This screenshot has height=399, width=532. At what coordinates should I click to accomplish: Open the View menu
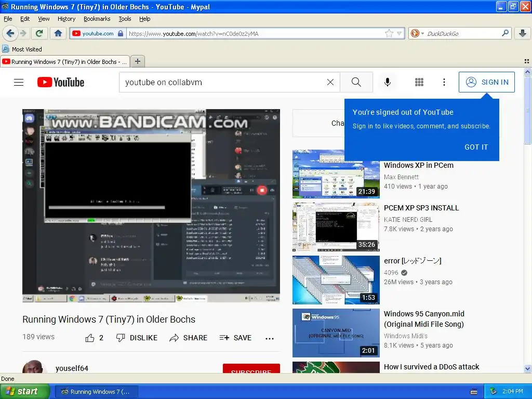44,19
